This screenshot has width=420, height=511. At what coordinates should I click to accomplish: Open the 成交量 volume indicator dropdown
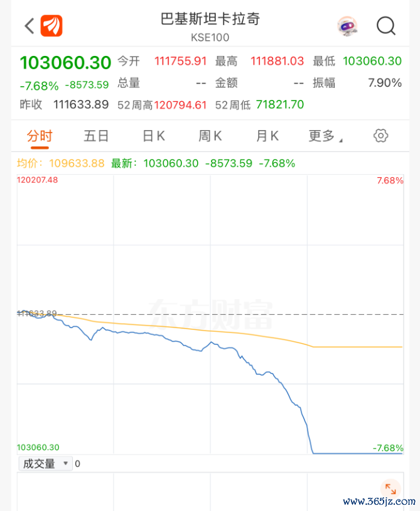coord(39,463)
